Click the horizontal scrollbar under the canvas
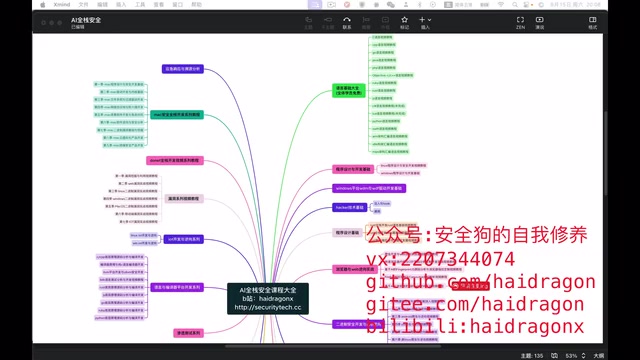The height and width of the screenshot is (360, 640). pos(333,347)
